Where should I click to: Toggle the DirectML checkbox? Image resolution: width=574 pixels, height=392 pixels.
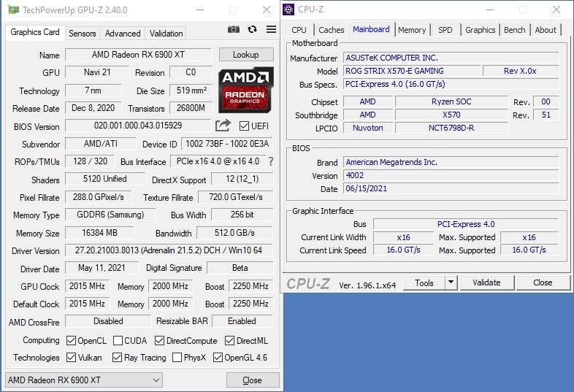[x=229, y=341]
